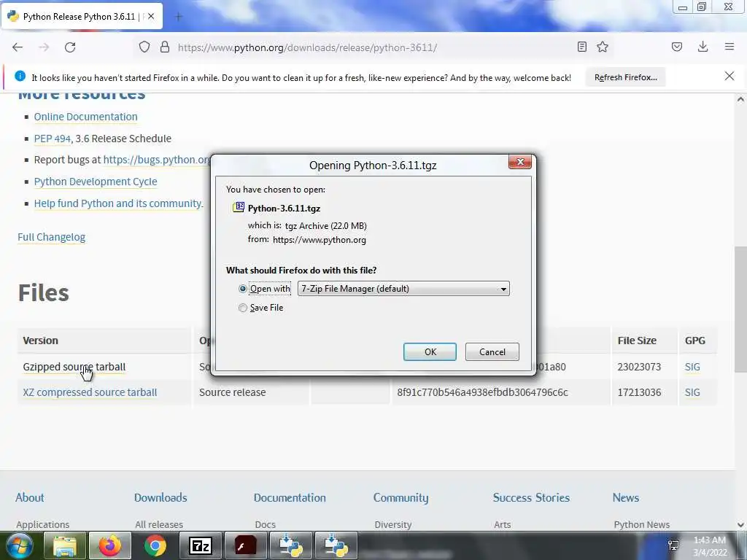Open the Applications footer link
747x560 pixels.
42,524
